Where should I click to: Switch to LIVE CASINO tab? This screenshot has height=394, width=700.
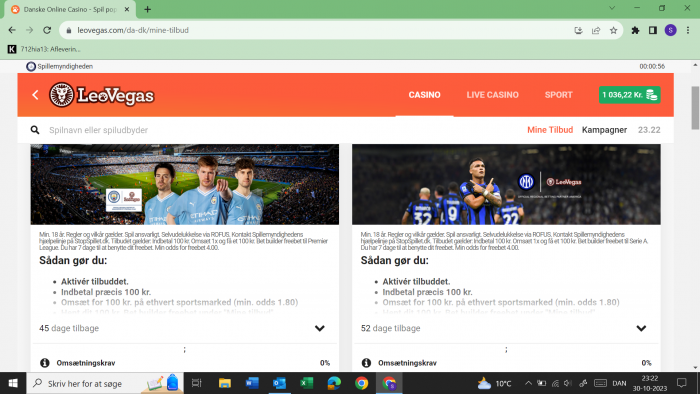[x=492, y=95]
